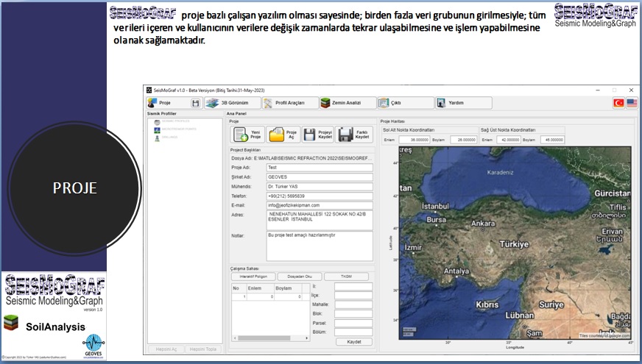The width and height of the screenshot is (642, 364).
Task: Click the Hepsini Topla button
Action: (203, 349)
